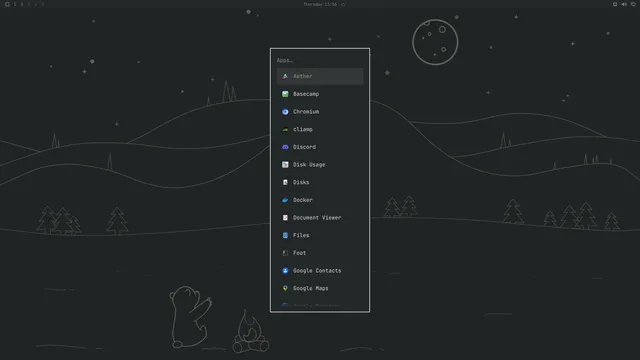Image resolution: width=640 pixels, height=360 pixels.
Task: Start the Foot terminal entry
Action: tap(320, 253)
